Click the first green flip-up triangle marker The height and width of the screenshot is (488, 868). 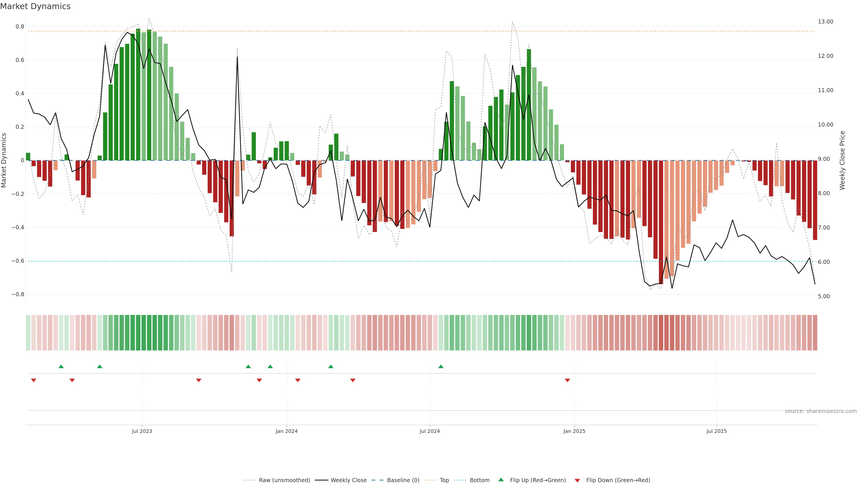[61, 366]
